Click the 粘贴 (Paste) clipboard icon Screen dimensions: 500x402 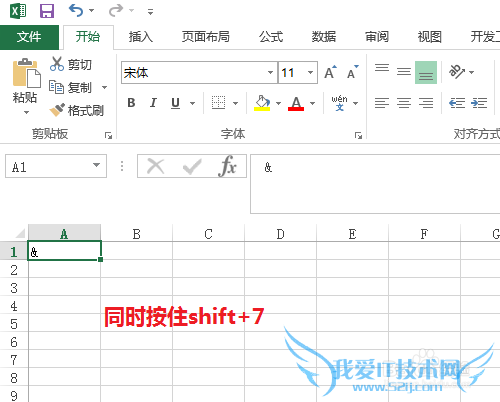tap(26, 73)
